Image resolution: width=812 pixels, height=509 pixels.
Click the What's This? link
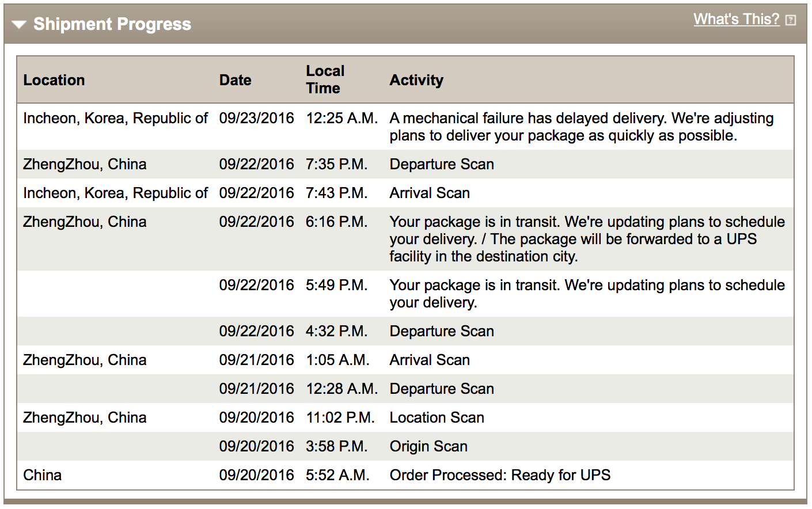pos(736,19)
